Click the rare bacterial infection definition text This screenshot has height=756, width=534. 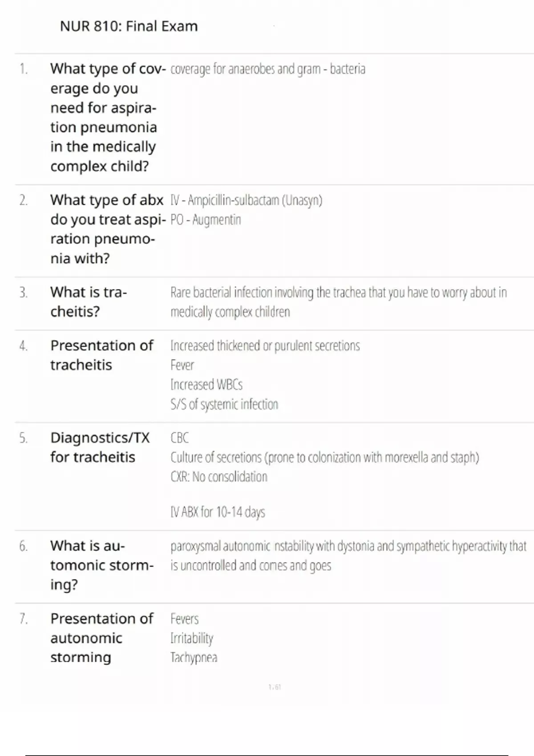[339, 302]
